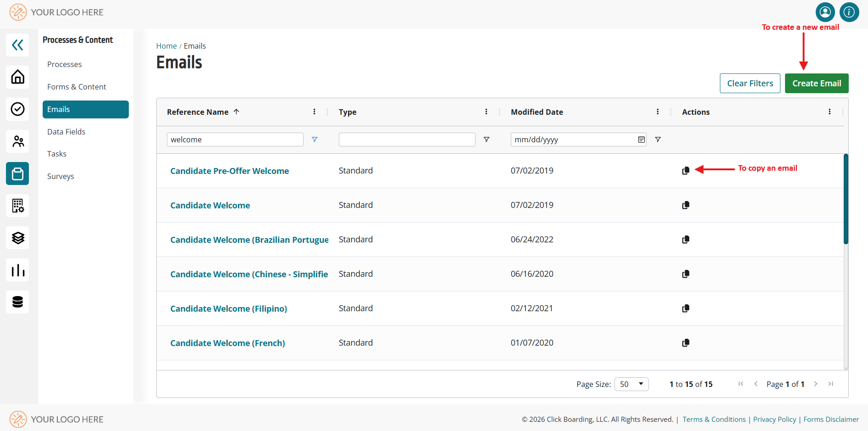Open Modified Date filter funnel

(658, 140)
